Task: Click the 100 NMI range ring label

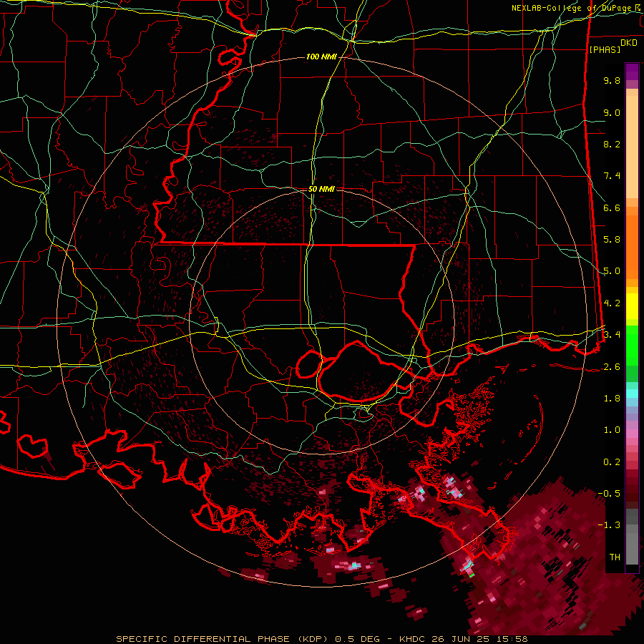Action: pos(321,57)
